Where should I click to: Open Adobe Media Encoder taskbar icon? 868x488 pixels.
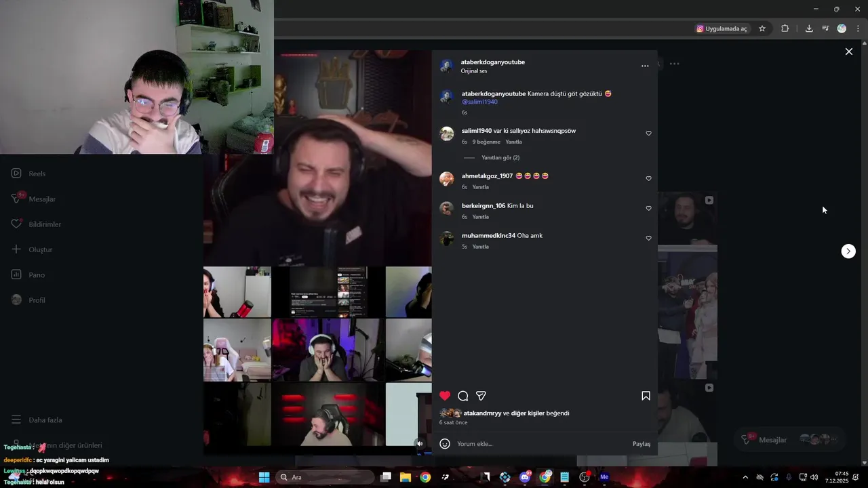[604, 477]
